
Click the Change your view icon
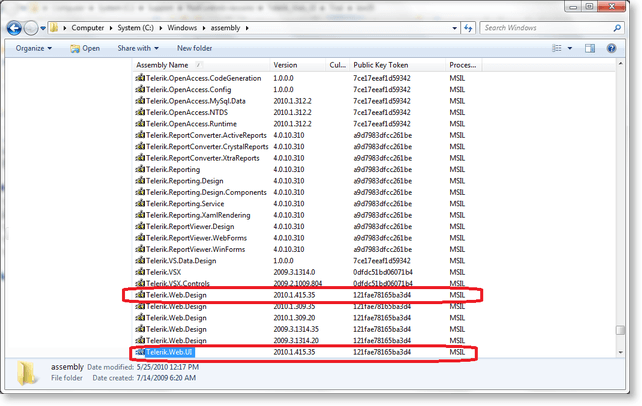[x=557, y=48]
